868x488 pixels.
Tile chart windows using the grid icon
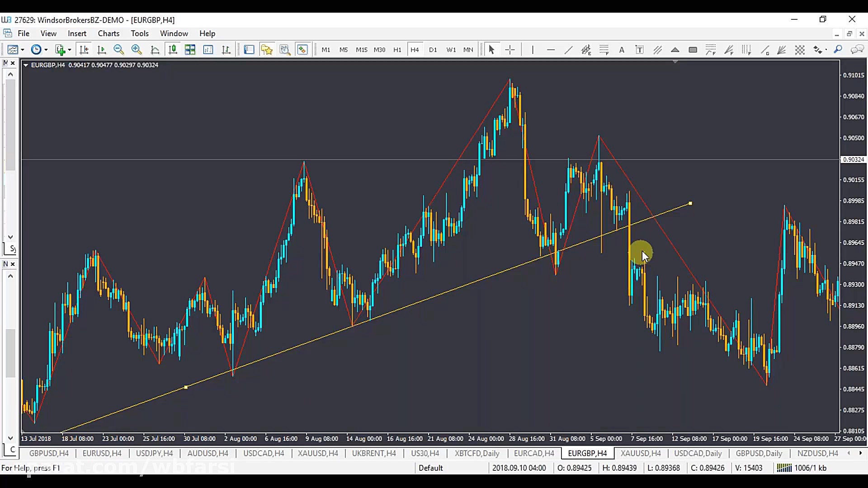[x=190, y=50]
